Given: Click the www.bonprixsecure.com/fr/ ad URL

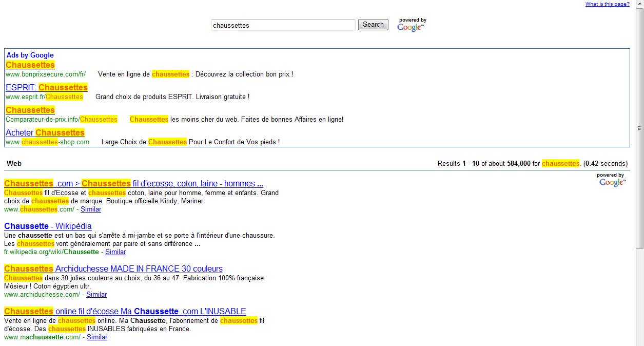Looking at the screenshot, I should point(46,74).
